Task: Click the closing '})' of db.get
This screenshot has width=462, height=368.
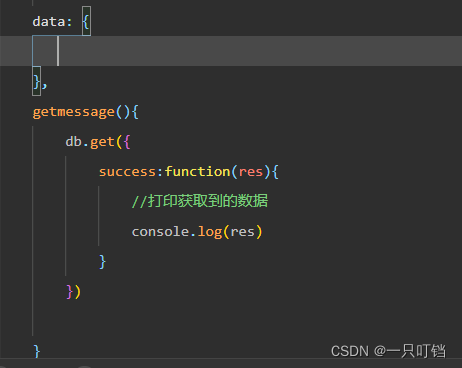Action: (74, 292)
